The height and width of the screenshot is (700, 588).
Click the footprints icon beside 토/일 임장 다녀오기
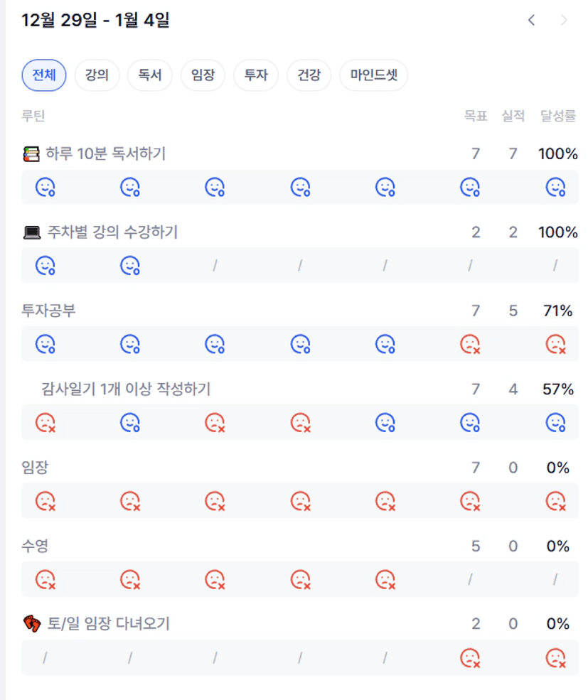pos(32,624)
